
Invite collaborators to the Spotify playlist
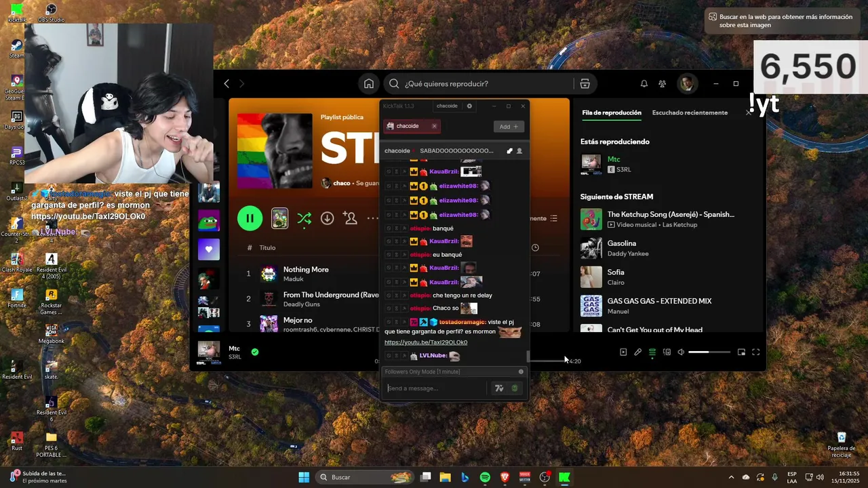pos(350,218)
